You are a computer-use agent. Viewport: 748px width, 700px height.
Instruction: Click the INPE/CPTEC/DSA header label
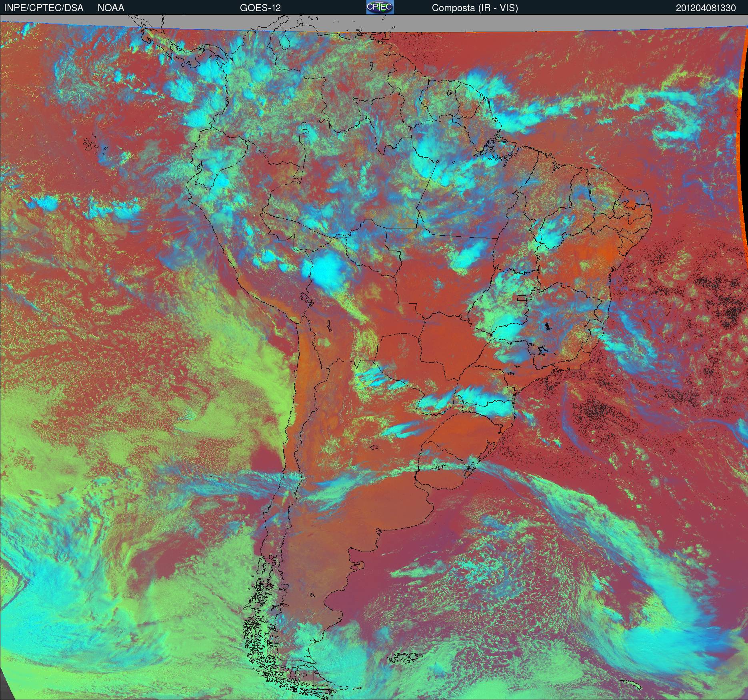pos(44,8)
